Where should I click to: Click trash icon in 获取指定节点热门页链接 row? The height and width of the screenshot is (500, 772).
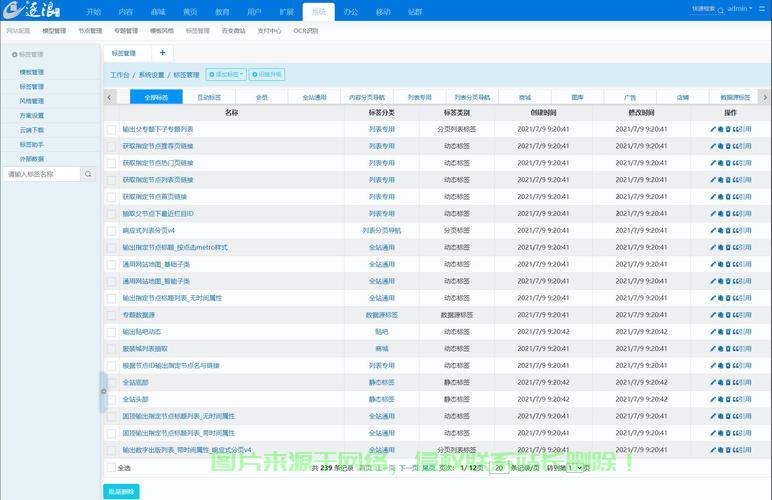click(728, 163)
